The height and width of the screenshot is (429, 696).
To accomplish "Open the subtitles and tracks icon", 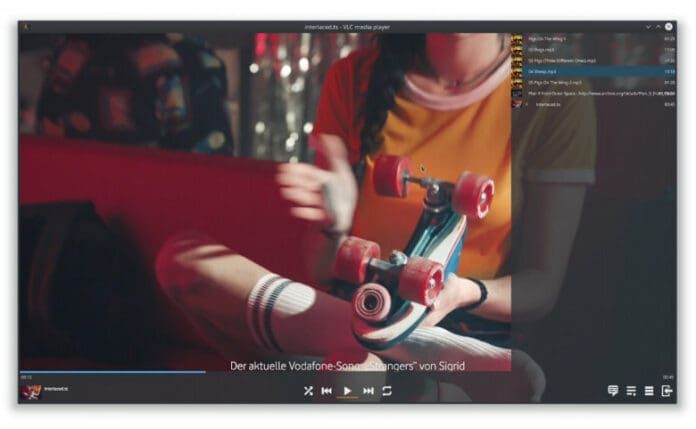I will tap(613, 391).
